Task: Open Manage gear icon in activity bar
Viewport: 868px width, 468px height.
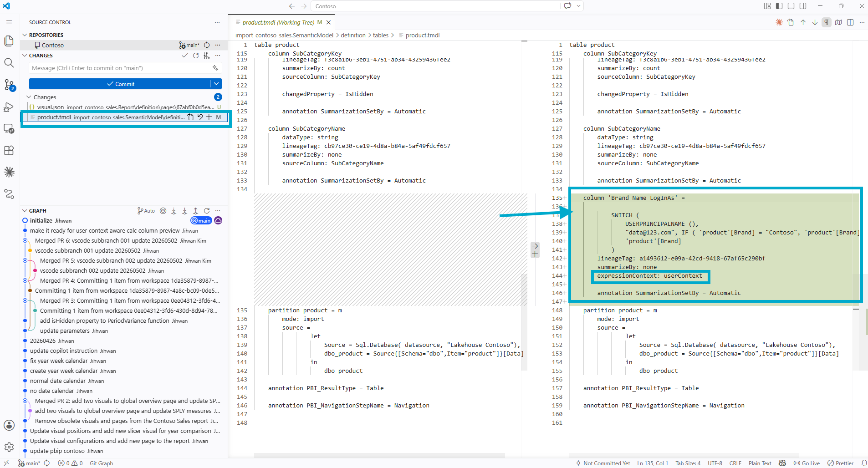Action: tap(9, 447)
